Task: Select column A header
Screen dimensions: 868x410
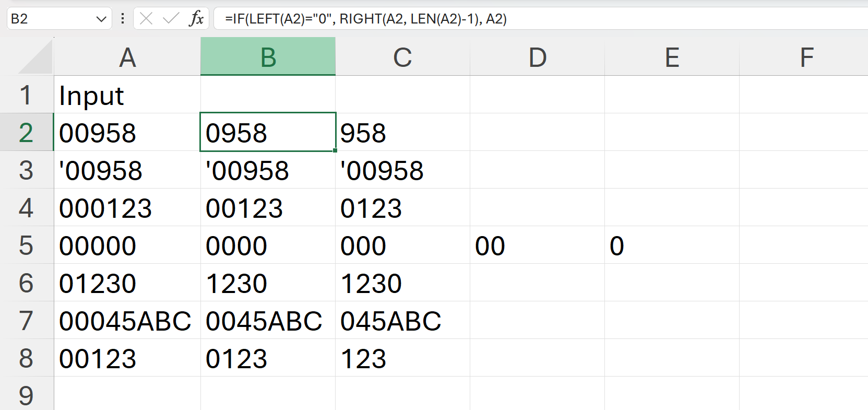Action: [127, 57]
